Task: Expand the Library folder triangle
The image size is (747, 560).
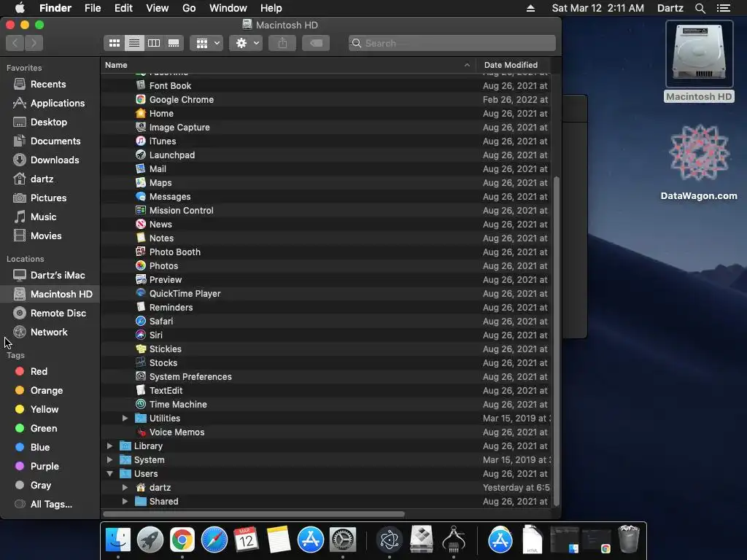Action: (x=109, y=446)
